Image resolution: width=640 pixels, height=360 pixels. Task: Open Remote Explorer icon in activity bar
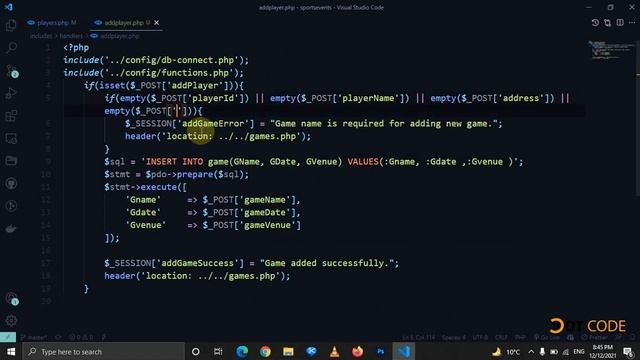[x=11, y=138]
